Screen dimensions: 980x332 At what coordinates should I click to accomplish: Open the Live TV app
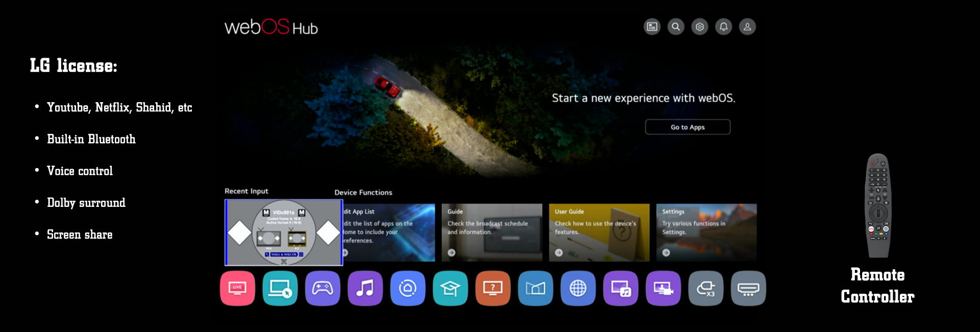pyautogui.click(x=237, y=289)
